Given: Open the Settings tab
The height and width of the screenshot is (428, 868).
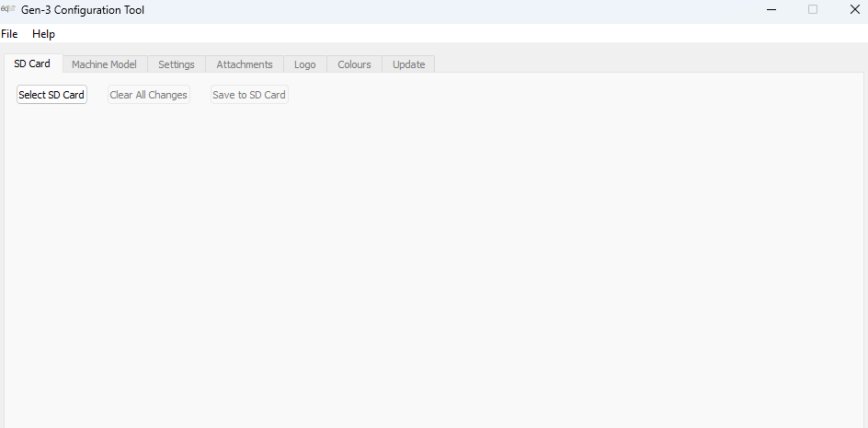Looking at the screenshot, I should pos(176,64).
